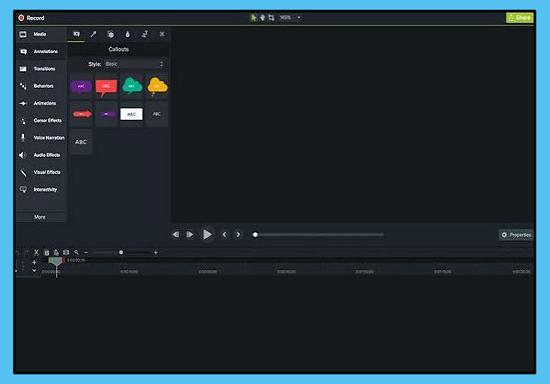Choose the white box ABC callout

132,114
